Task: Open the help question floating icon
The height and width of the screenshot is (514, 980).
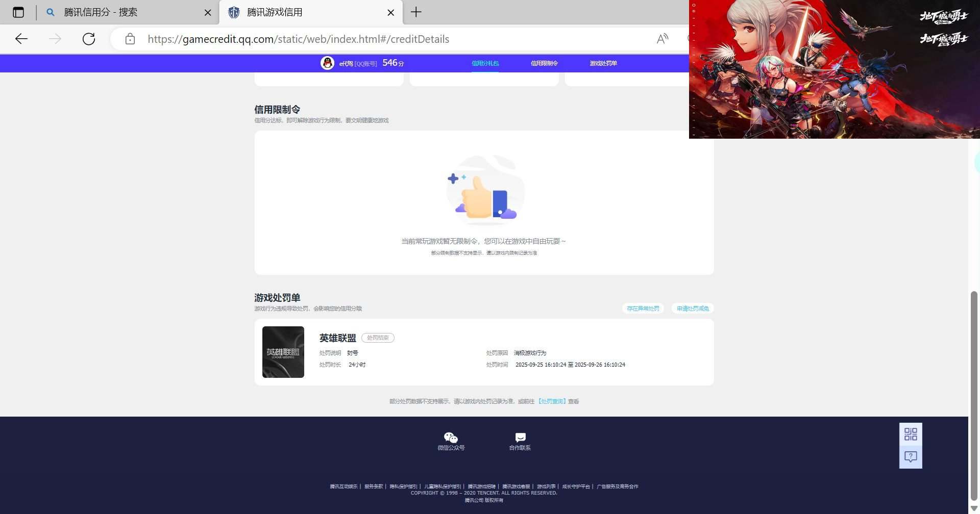Action: pos(911,457)
